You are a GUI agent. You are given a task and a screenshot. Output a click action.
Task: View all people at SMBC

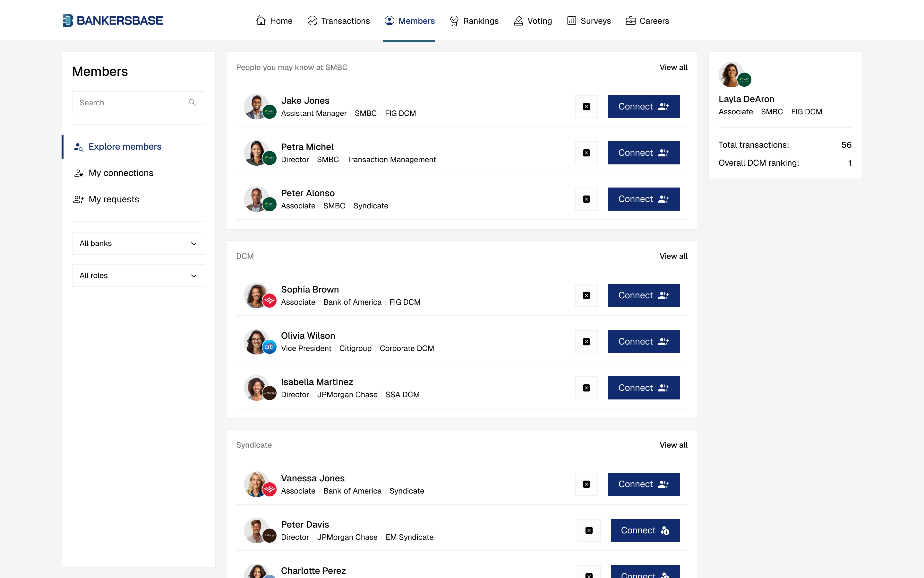point(673,68)
